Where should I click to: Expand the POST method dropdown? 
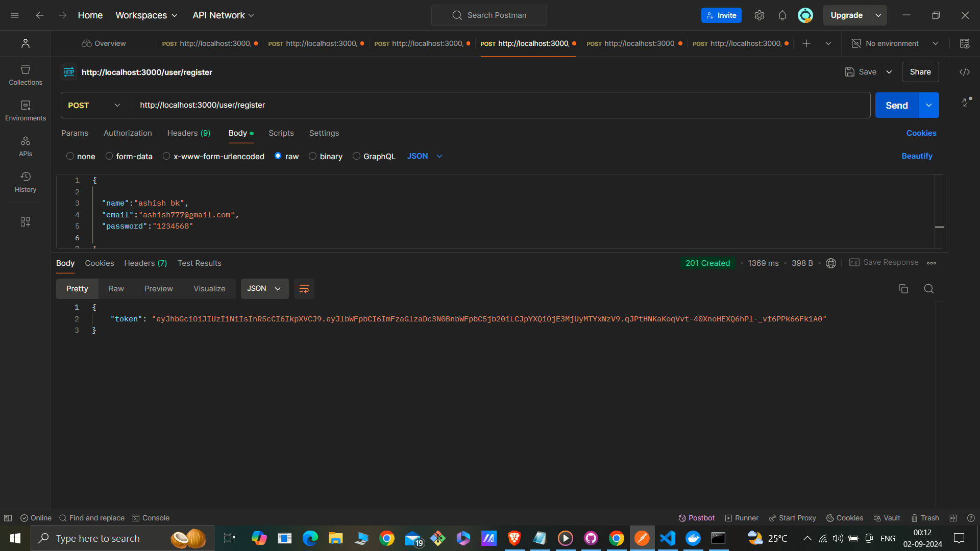point(94,105)
